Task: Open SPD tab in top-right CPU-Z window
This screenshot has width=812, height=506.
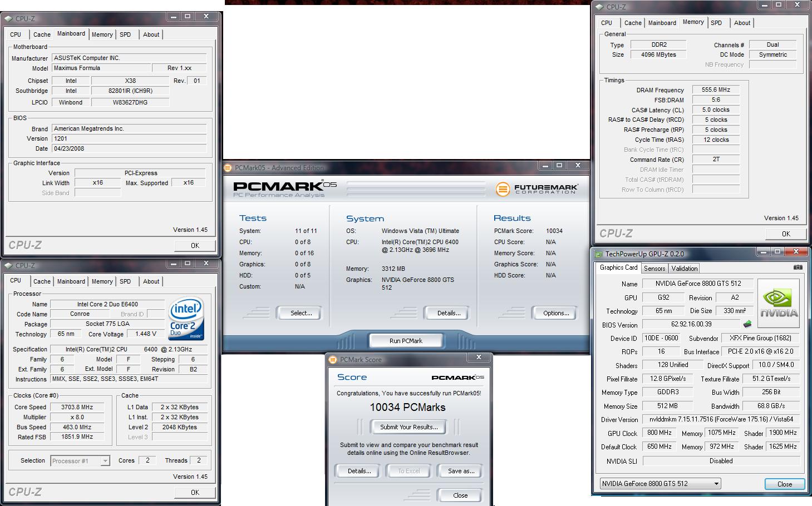Action: (x=717, y=23)
